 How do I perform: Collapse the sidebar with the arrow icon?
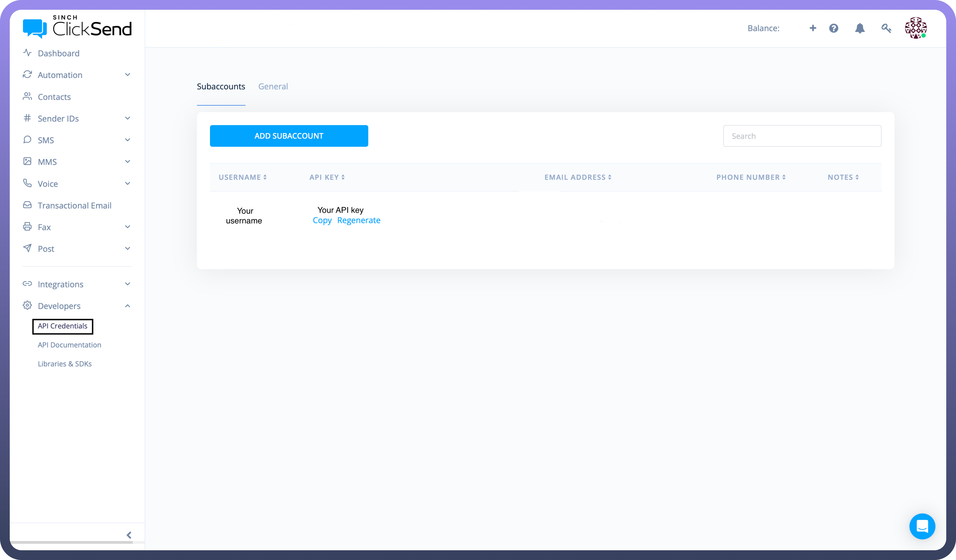point(129,535)
